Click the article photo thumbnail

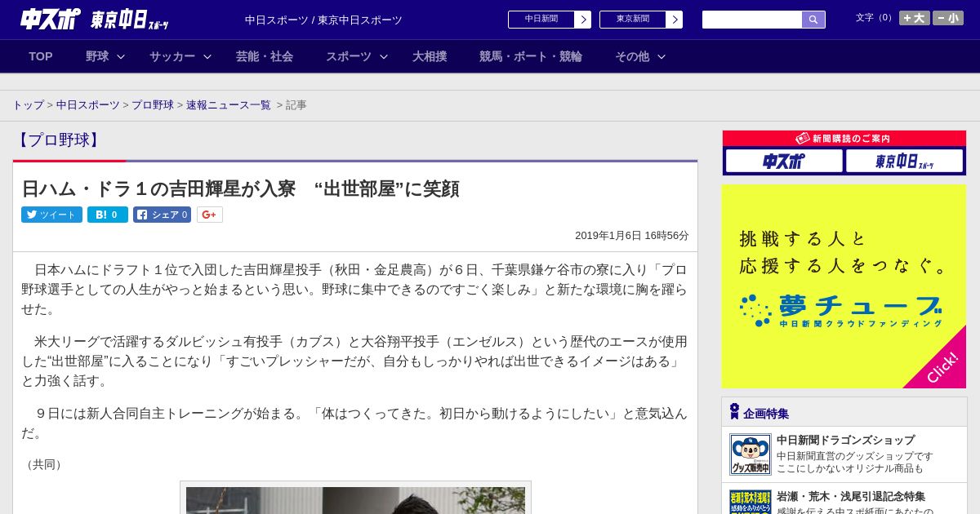(x=355, y=499)
